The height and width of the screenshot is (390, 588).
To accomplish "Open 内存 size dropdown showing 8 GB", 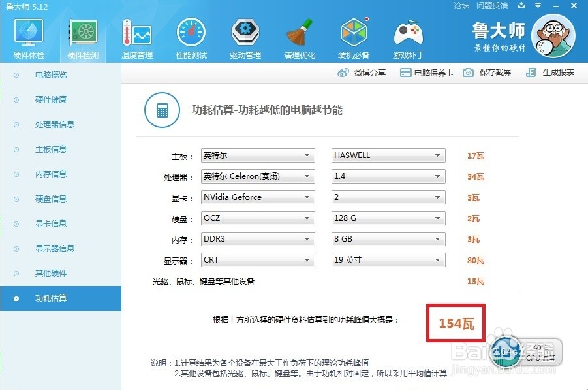I will tap(388, 239).
